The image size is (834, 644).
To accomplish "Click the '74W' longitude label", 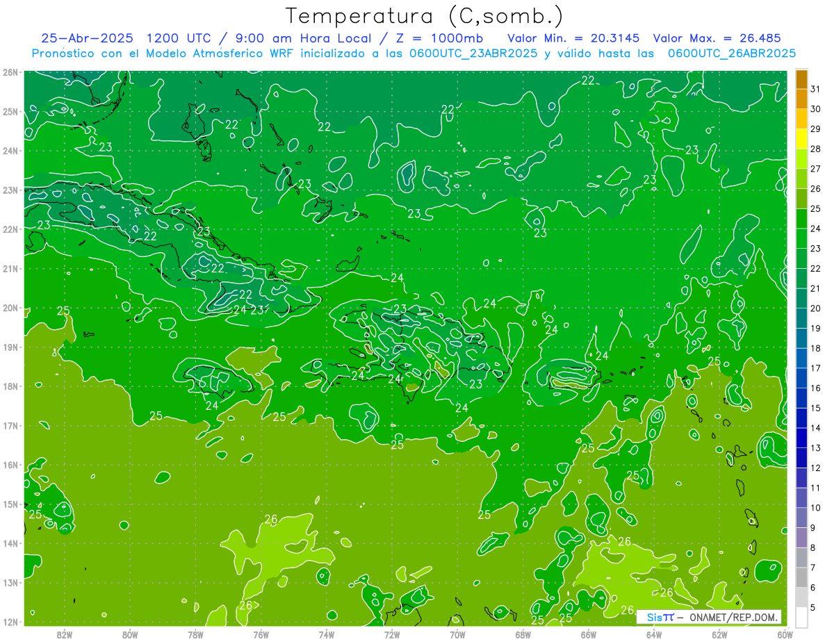I will (x=326, y=634).
